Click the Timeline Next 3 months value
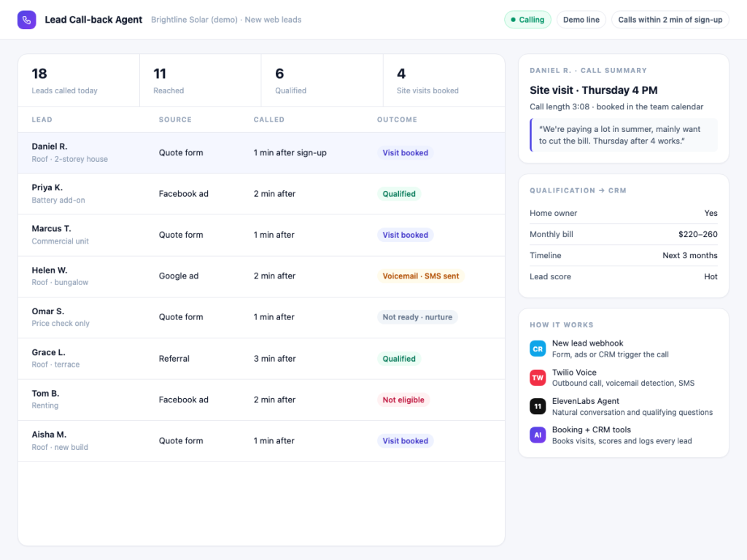 tap(689, 255)
